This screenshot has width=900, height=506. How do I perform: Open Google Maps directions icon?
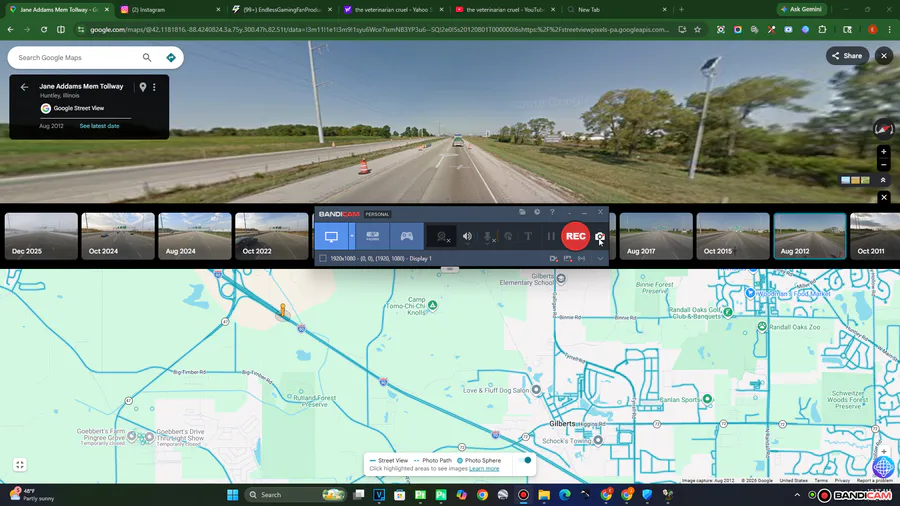[170, 57]
